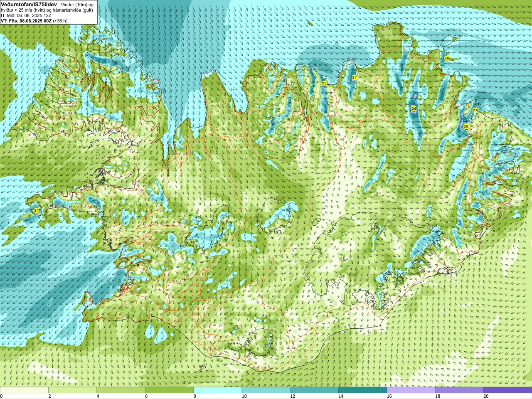The image size is (532, 399).
Task: Click the '16' tick label on color scale
Action: [389, 396]
